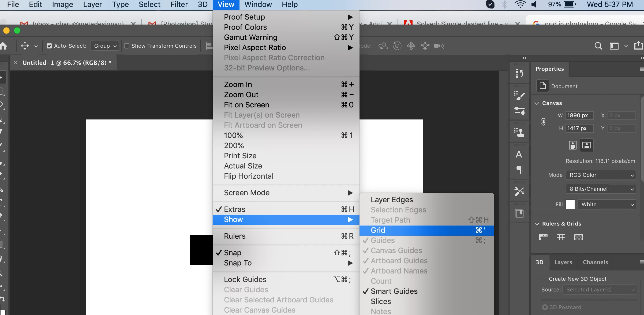
Task: Open the Character panel icon
Action: coord(519,155)
